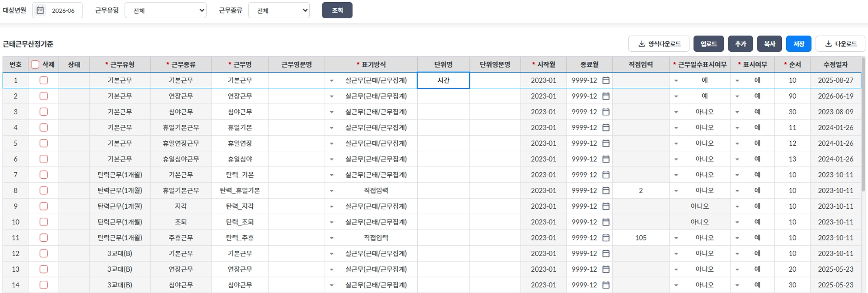Check the delete box for row 5

point(44,143)
